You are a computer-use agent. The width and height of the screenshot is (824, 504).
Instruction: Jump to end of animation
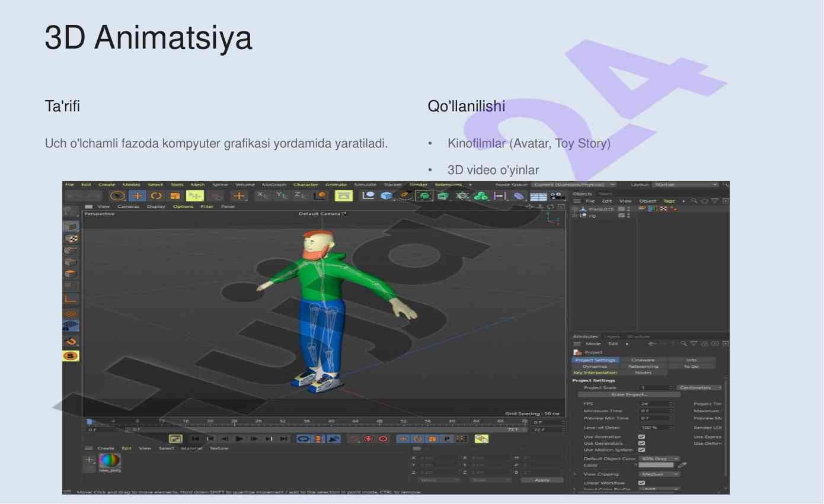(x=283, y=439)
